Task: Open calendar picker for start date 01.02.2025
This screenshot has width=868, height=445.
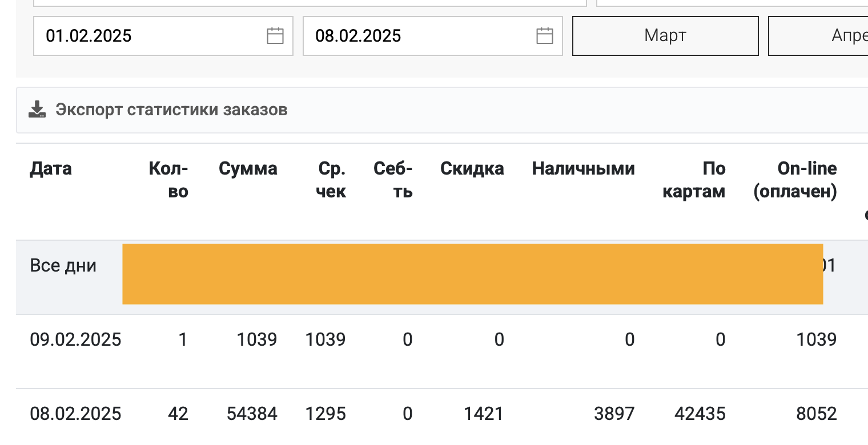Action: [275, 36]
